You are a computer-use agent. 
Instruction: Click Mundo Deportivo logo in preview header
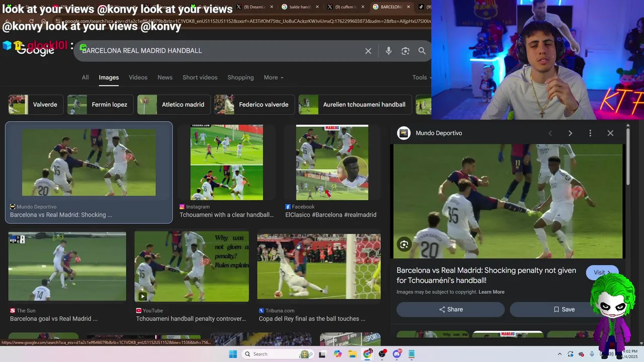pyautogui.click(x=404, y=133)
